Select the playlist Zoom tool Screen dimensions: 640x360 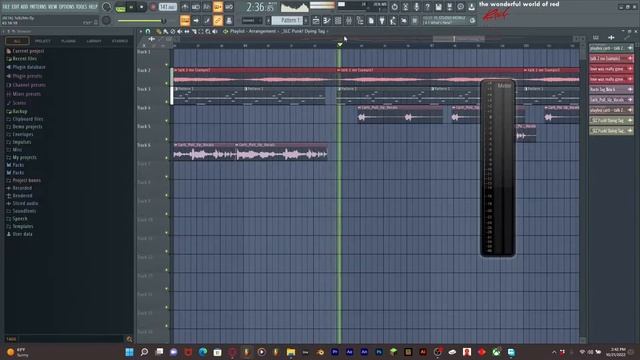(x=208, y=31)
